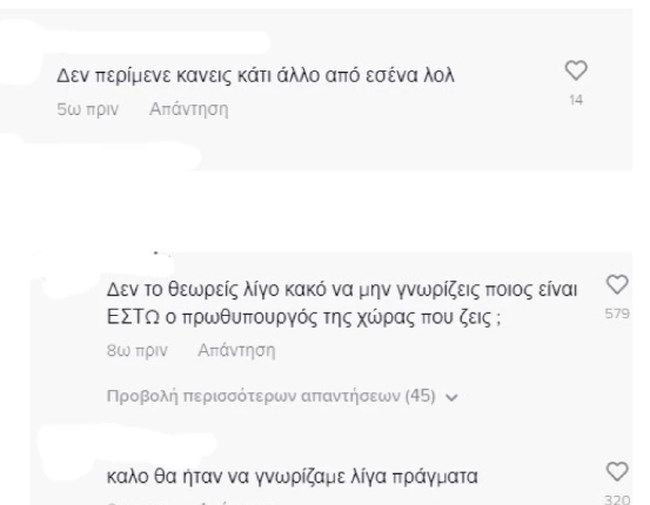Click the 579 likes count

[x=617, y=313]
